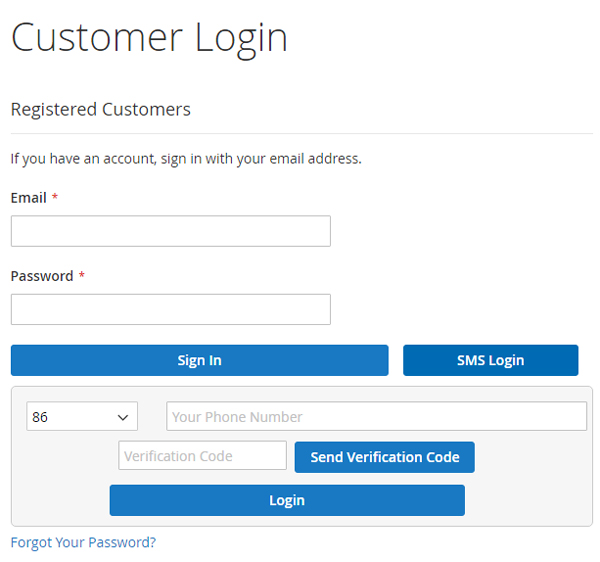Click the sign in with email instruction text
Viewport: 600px width, 562px height.
(x=185, y=158)
